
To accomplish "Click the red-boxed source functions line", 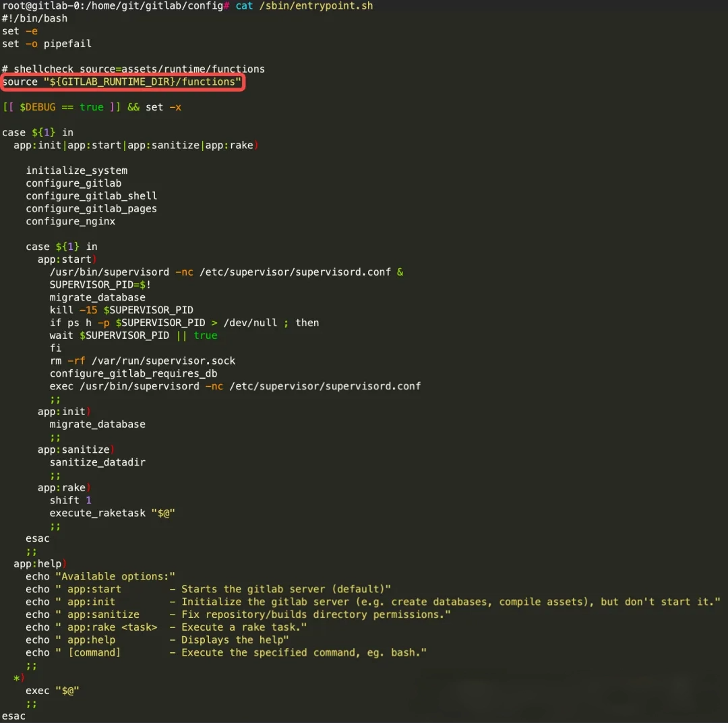I will click(x=122, y=82).
